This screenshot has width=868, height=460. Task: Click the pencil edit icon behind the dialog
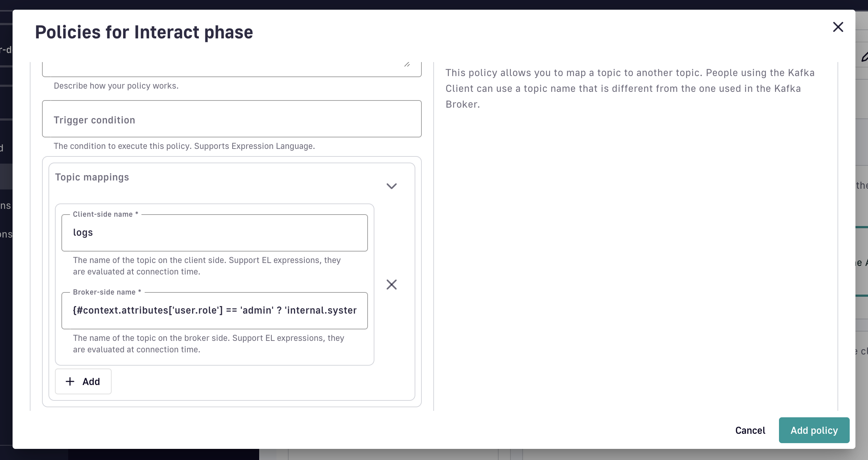pyautogui.click(x=864, y=57)
